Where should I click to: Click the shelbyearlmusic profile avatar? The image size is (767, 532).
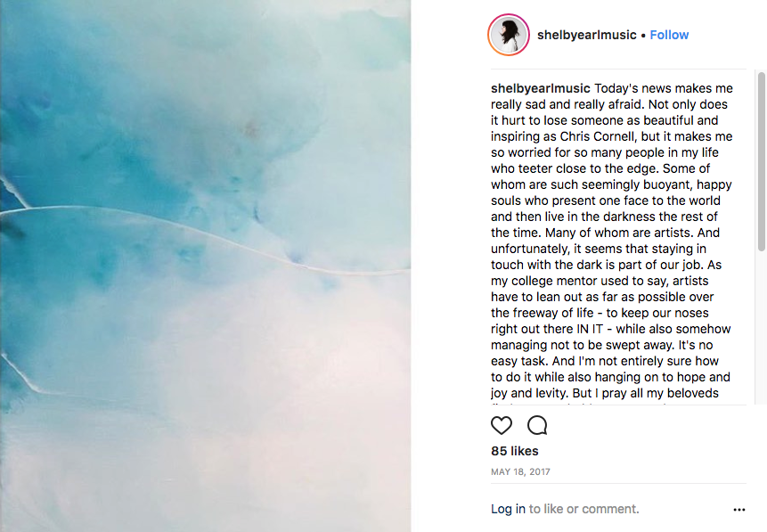[509, 36]
